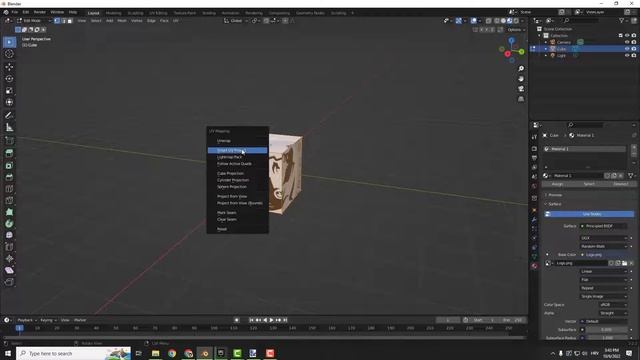Select the Move tool

[9, 67]
